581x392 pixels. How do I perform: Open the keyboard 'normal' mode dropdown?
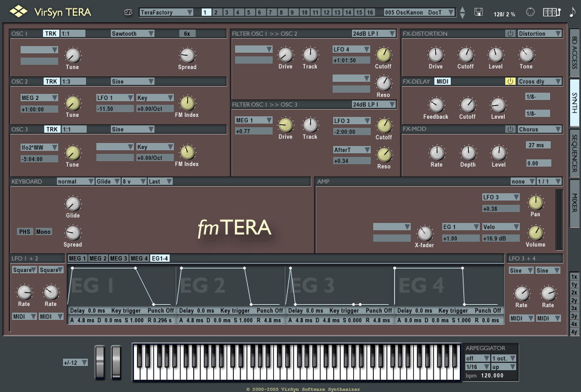pos(75,181)
